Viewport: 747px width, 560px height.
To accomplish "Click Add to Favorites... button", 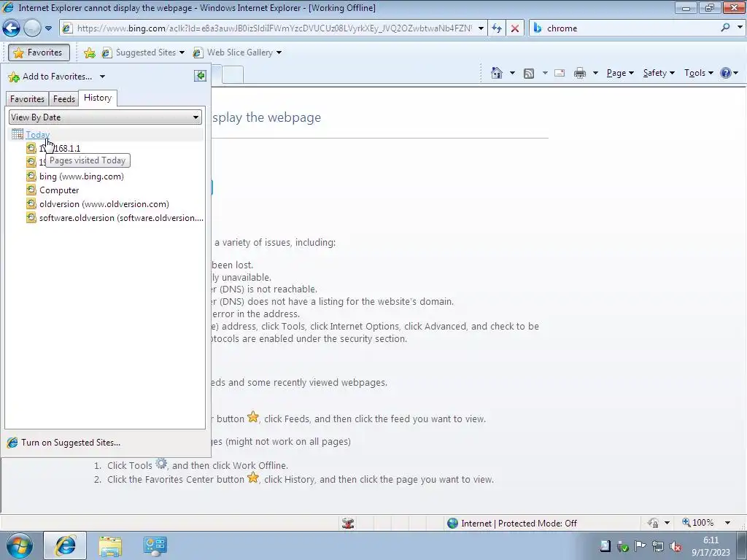I will pos(50,76).
